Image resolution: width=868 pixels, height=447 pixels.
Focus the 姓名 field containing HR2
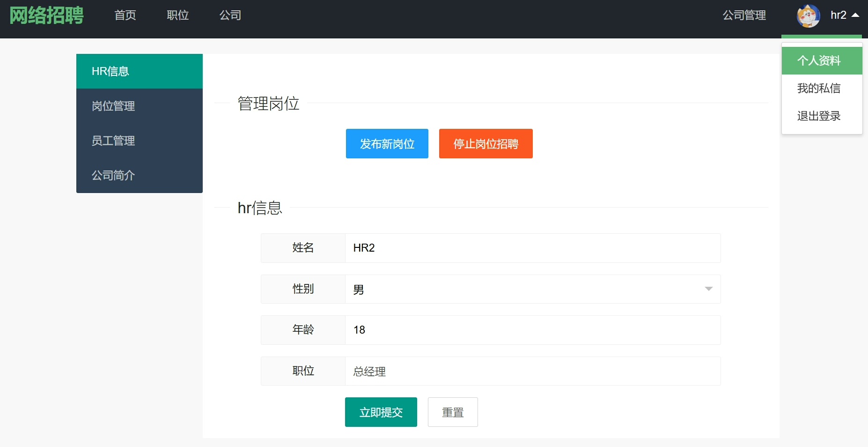(533, 248)
